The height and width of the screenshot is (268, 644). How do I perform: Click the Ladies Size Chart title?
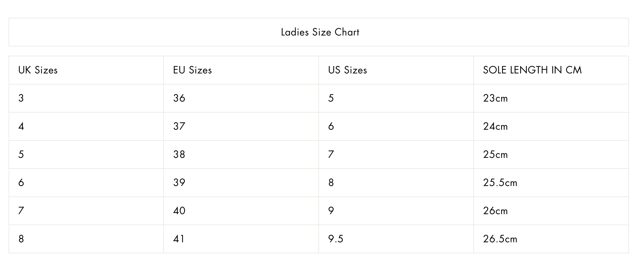click(320, 32)
